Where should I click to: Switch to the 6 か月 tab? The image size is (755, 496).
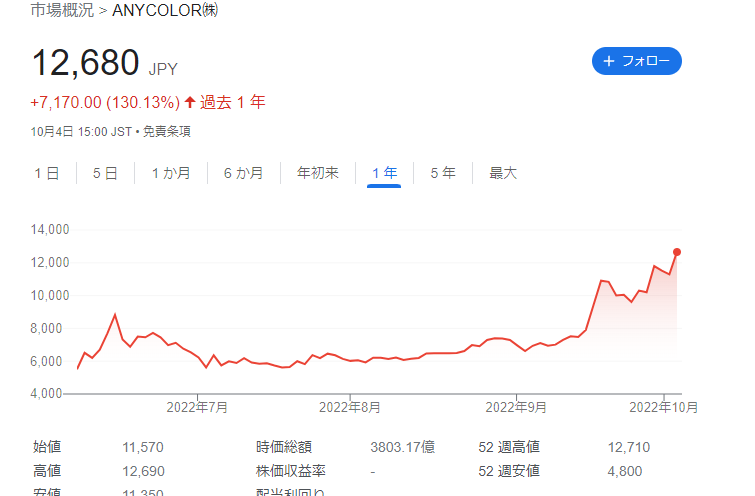pos(244,173)
